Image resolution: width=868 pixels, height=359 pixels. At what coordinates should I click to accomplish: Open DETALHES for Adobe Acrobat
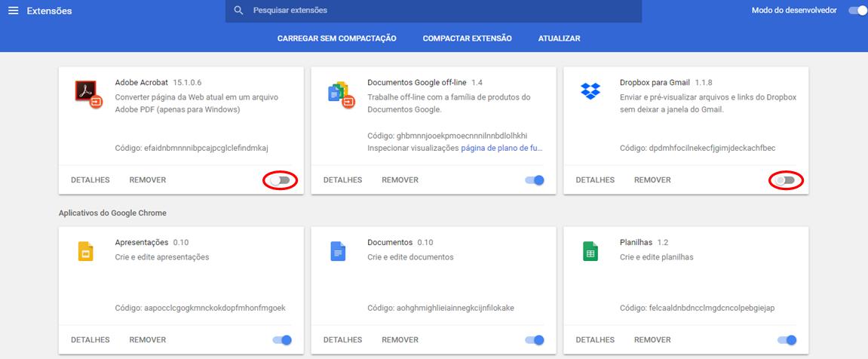tap(90, 180)
